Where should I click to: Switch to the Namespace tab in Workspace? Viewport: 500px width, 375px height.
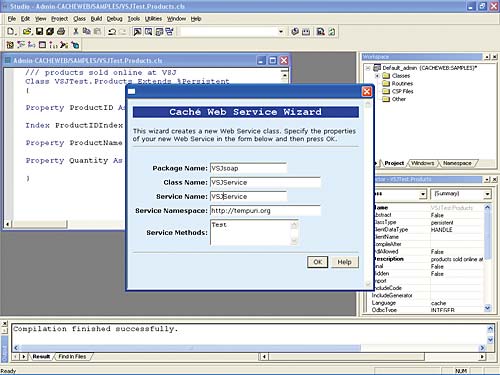coord(457,163)
